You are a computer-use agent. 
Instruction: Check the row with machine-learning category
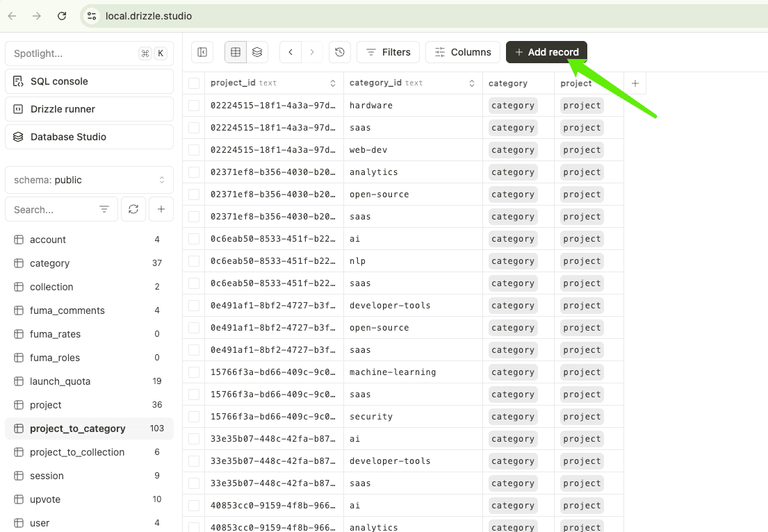pyautogui.click(x=194, y=372)
